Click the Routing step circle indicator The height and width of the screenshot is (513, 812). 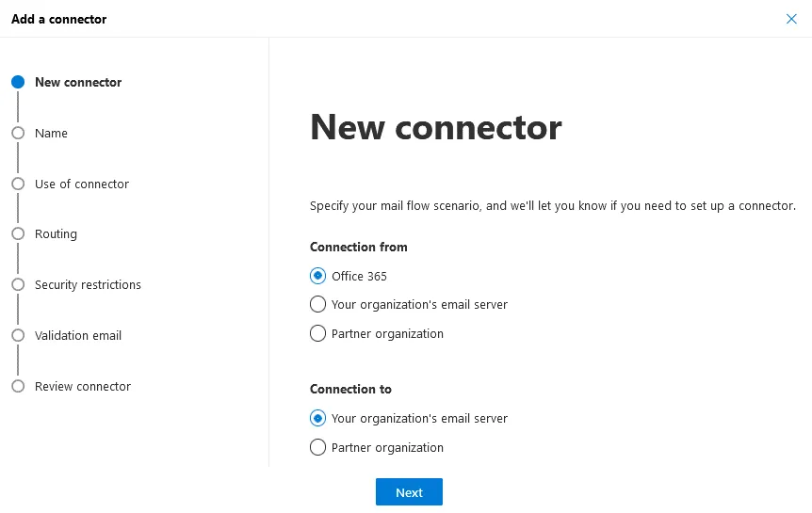(17, 233)
